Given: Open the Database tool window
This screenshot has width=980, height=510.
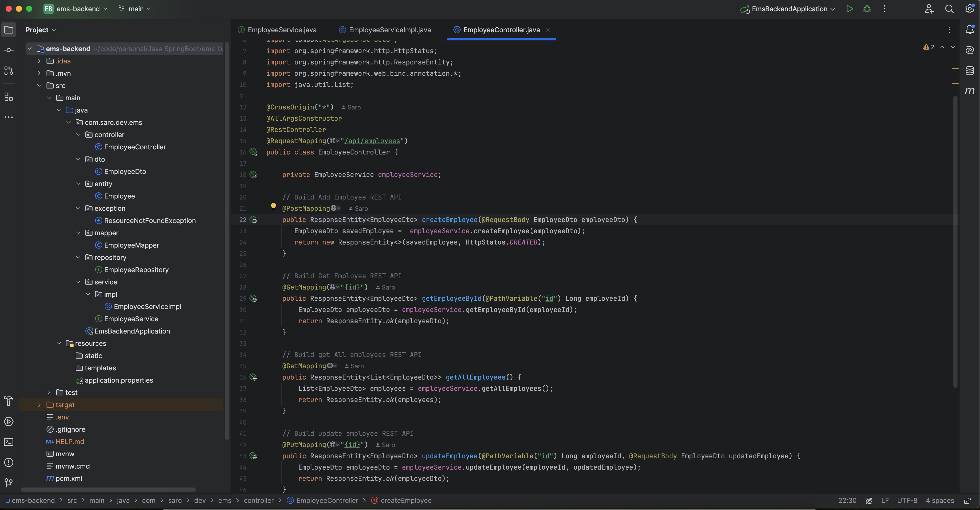Looking at the screenshot, I should click(969, 70).
